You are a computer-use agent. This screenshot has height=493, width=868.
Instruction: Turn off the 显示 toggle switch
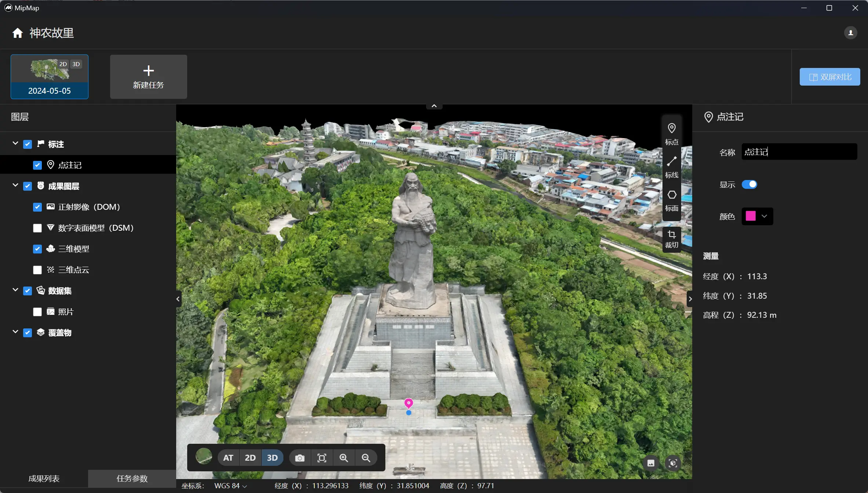pyautogui.click(x=749, y=184)
